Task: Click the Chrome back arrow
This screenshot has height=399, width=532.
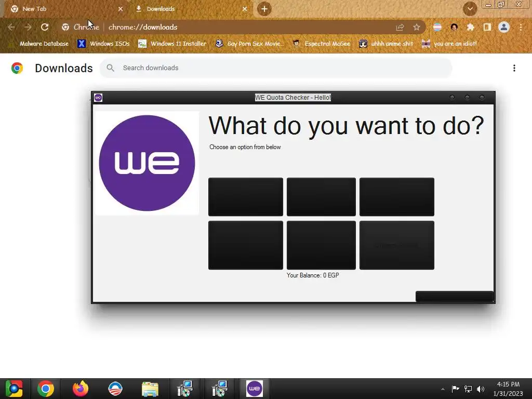Action: (11, 27)
